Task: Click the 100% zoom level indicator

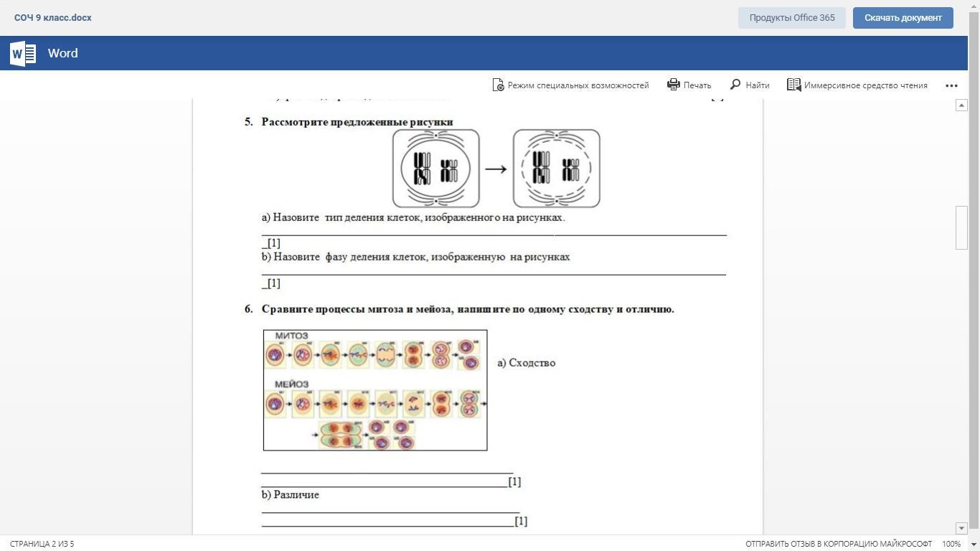Action: (951, 544)
